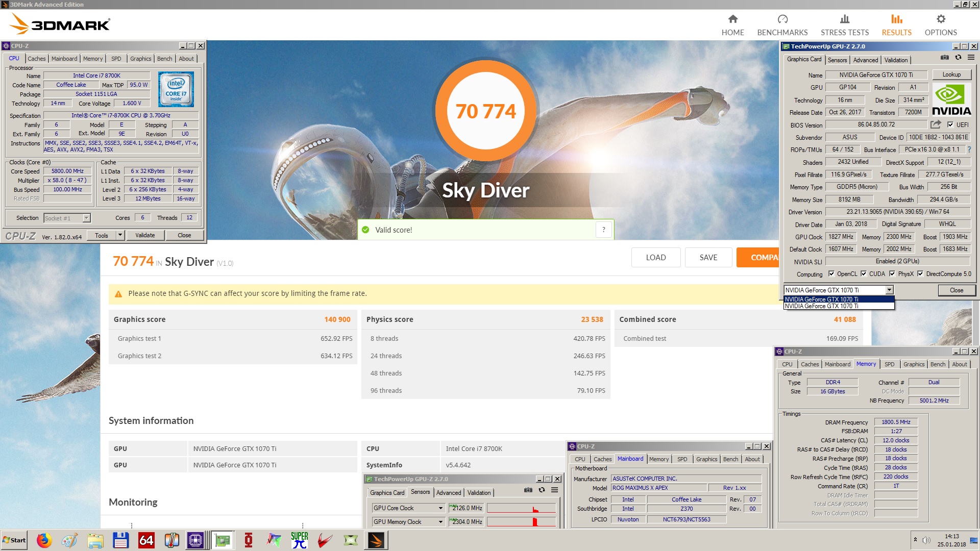Open the STRESS TESTS section
This screenshot has height=551, width=980.
click(844, 25)
